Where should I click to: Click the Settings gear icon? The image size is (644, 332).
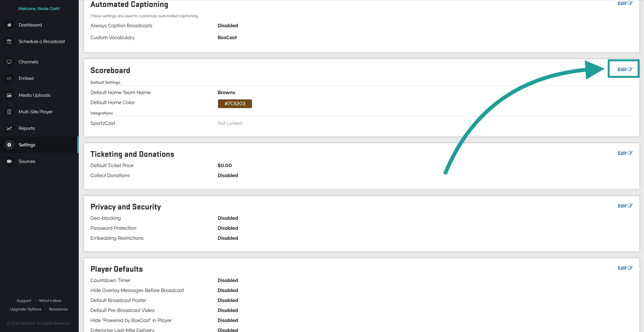(x=9, y=145)
